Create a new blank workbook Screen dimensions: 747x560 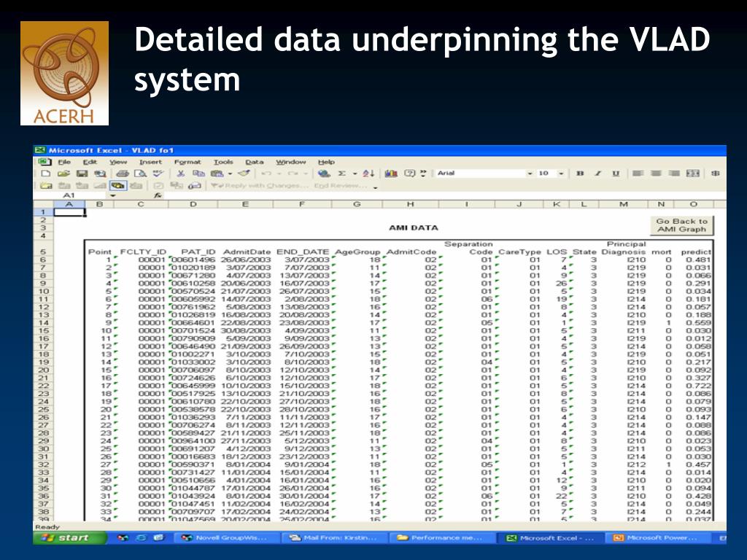46,174
